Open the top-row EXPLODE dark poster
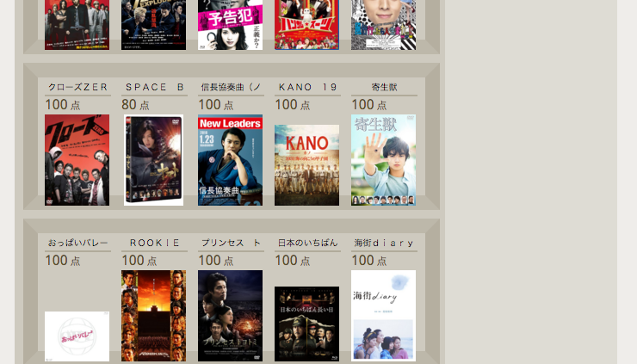637x364 pixels. (x=153, y=25)
